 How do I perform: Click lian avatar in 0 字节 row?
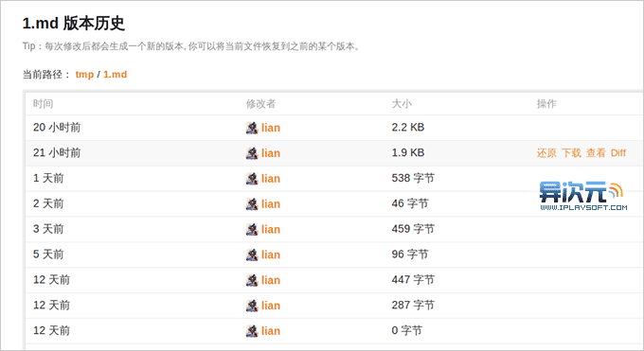252,331
